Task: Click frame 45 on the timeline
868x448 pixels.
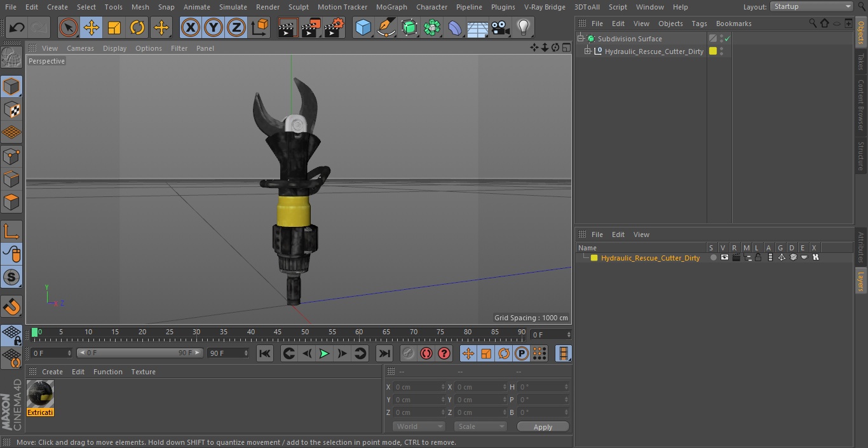Action: click(x=278, y=332)
